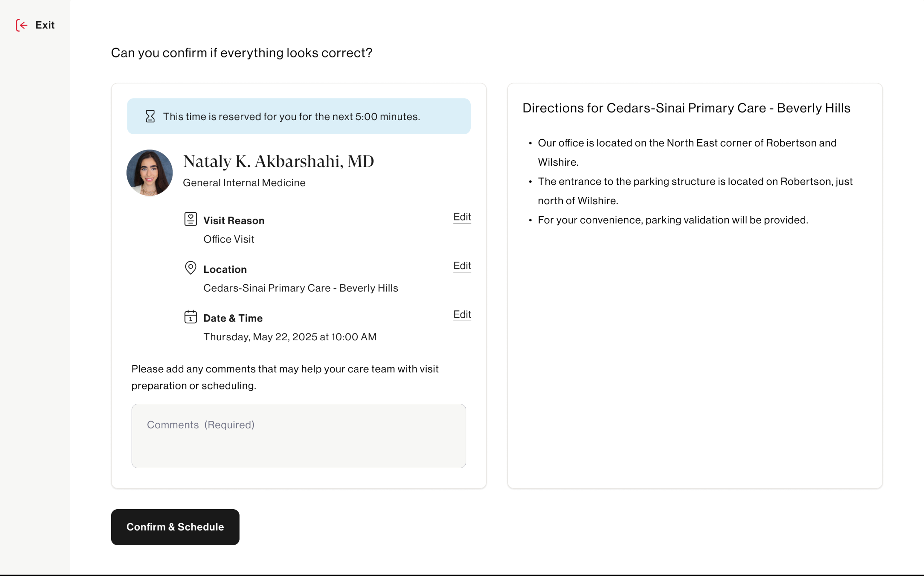924x576 pixels.
Task: Click the Location pin icon
Action: point(191,267)
